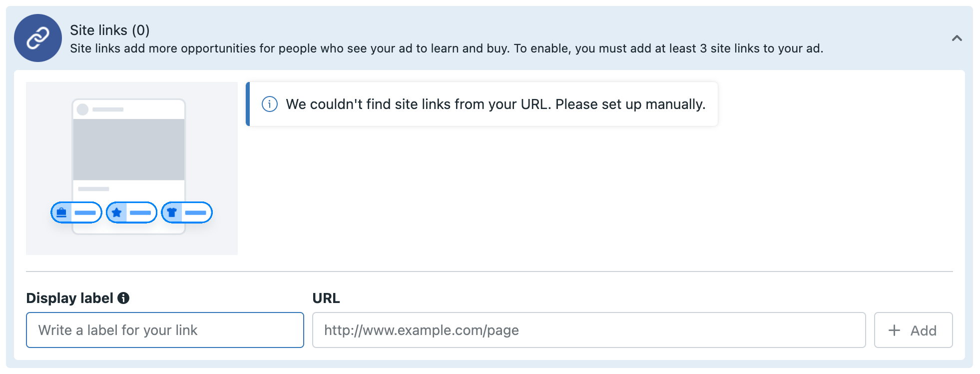Collapse the Site links section chevron
This screenshot has width=980, height=374.
[957, 38]
